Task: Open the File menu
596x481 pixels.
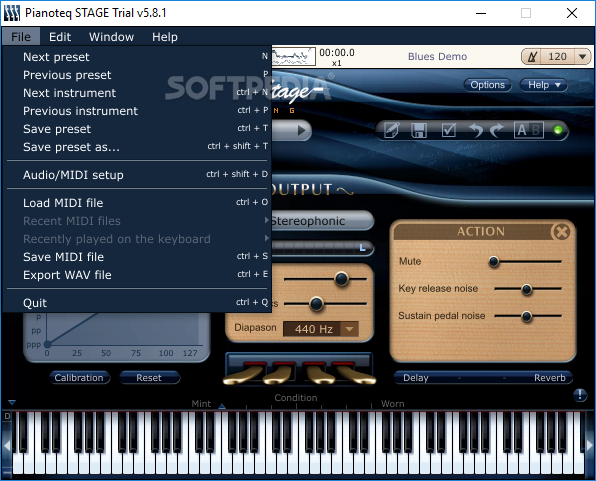Action: tap(21, 37)
